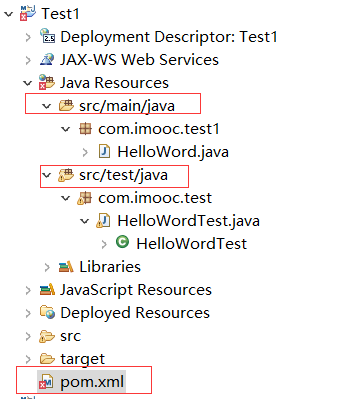
Task: Select the Libraries label
Action: click(x=110, y=267)
